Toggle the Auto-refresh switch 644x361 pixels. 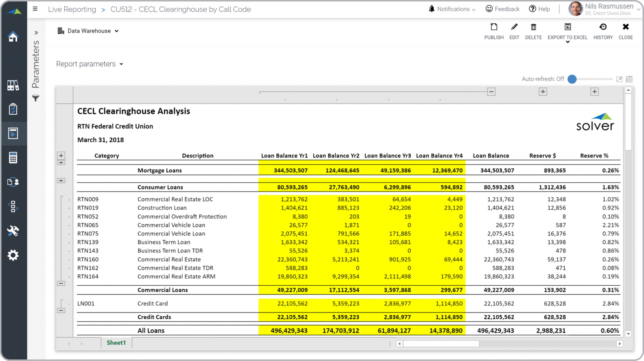click(572, 79)
